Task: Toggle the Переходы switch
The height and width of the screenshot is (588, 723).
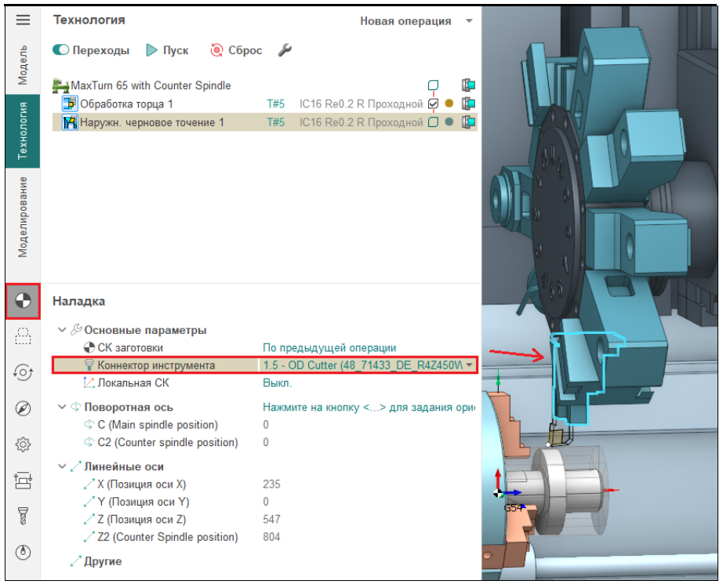Action: click(x=62, y=50)
